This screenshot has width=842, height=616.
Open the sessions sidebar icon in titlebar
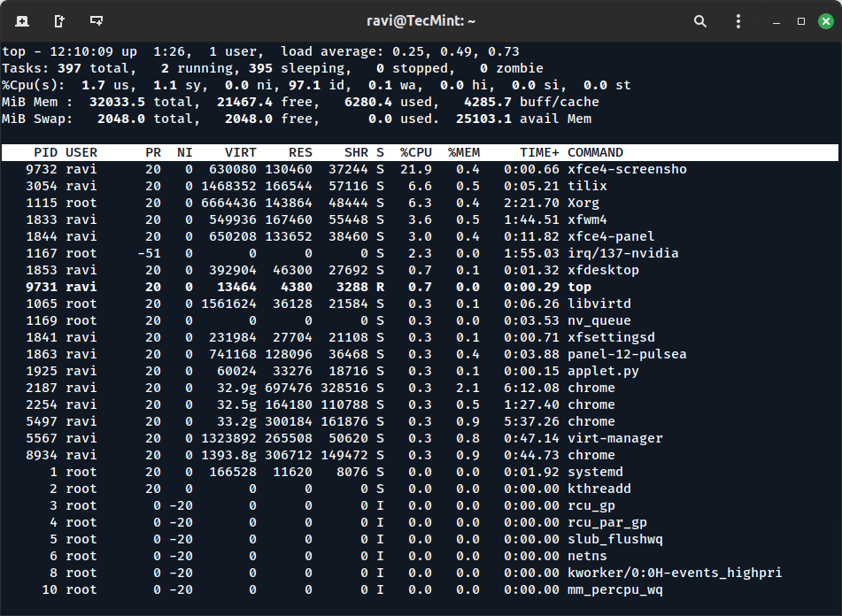[x=22, y=21]
